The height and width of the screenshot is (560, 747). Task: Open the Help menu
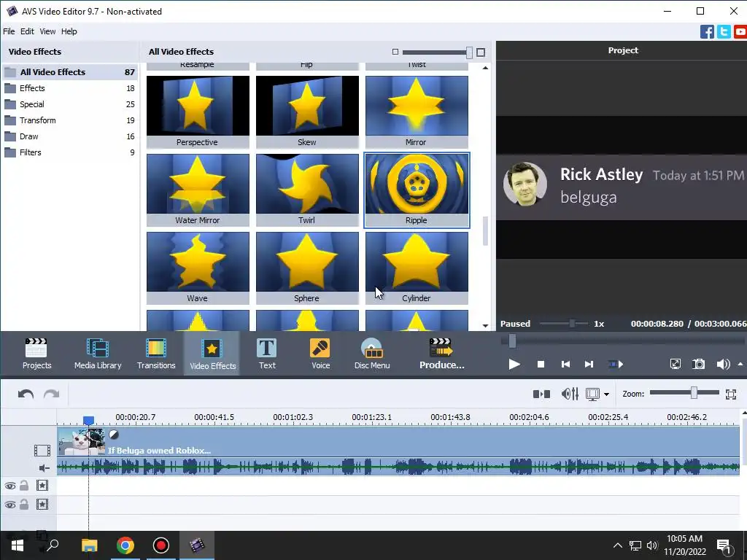pyautogui.click(x=69, y=31)
